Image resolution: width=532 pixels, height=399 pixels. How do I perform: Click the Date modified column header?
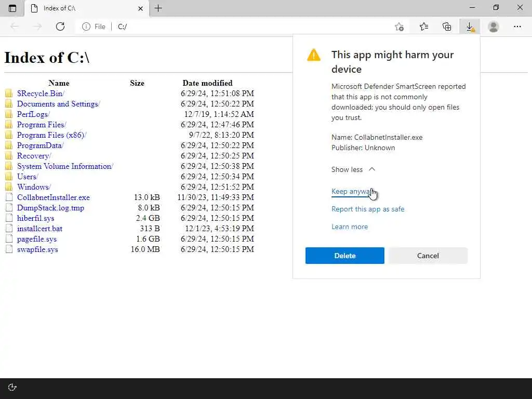[207, 83]
